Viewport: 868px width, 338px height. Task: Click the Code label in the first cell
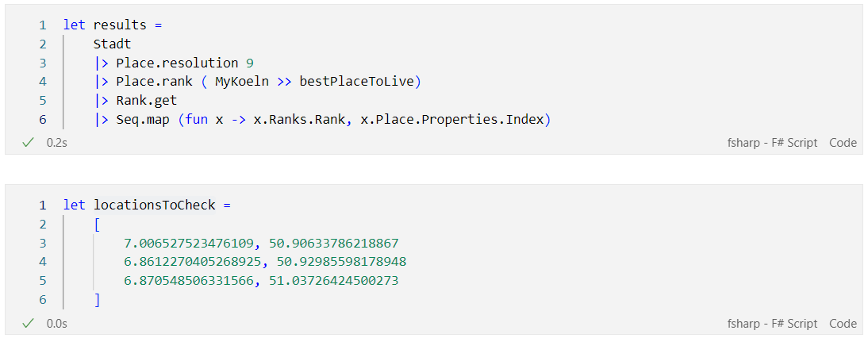pos(843,143)
